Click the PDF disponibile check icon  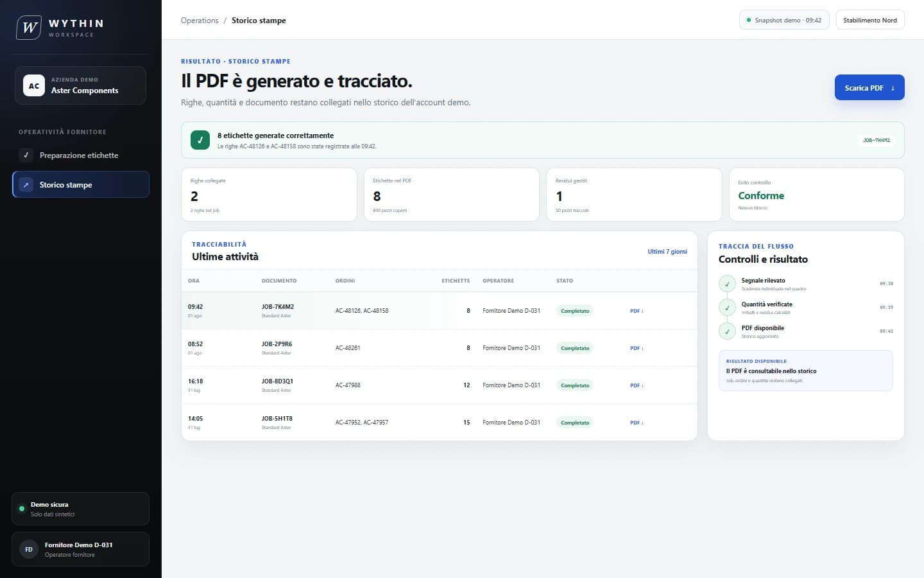[x=727, y=331]
